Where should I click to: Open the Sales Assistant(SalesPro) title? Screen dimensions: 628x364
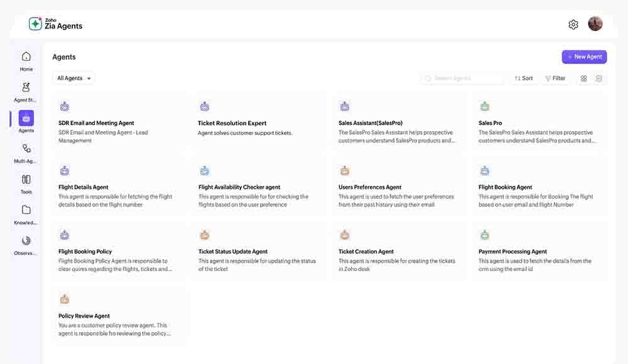coord(371,123)
